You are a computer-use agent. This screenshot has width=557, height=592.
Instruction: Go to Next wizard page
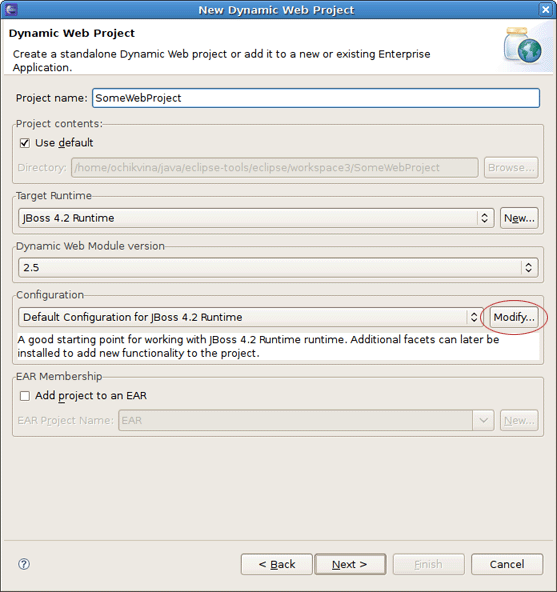pyautogui.click(x=350, y=564)
